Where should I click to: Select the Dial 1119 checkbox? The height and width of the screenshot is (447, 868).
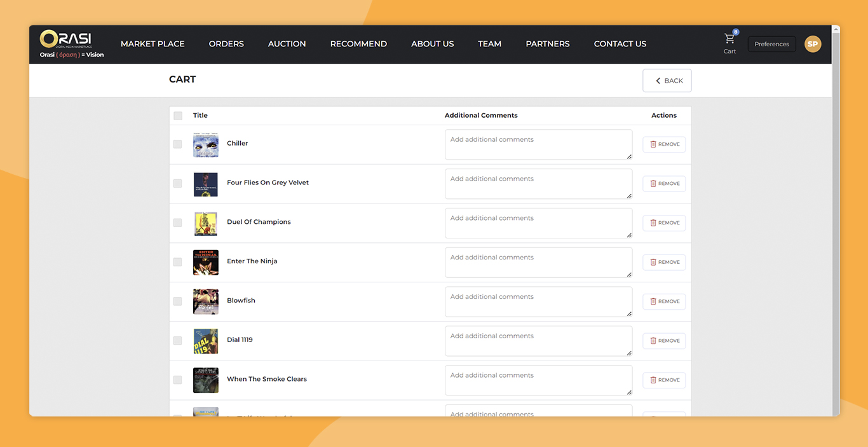coord(178,341)
